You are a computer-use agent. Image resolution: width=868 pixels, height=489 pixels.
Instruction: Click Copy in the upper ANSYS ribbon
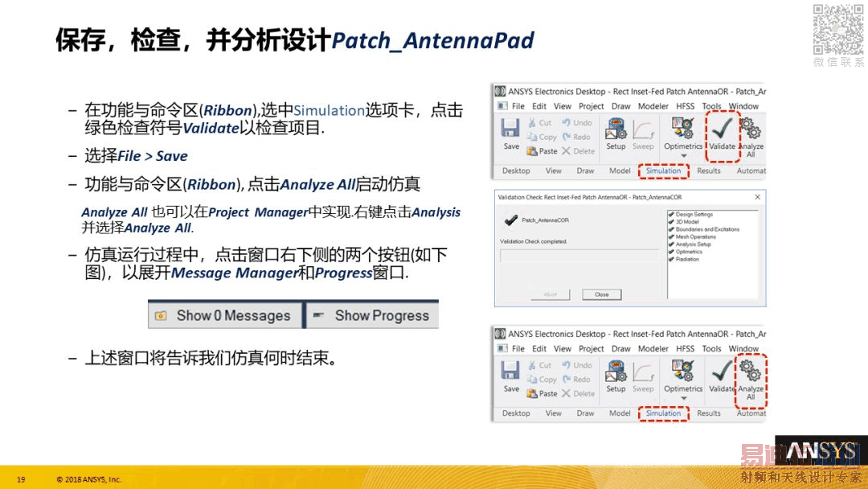click(542, 137)
